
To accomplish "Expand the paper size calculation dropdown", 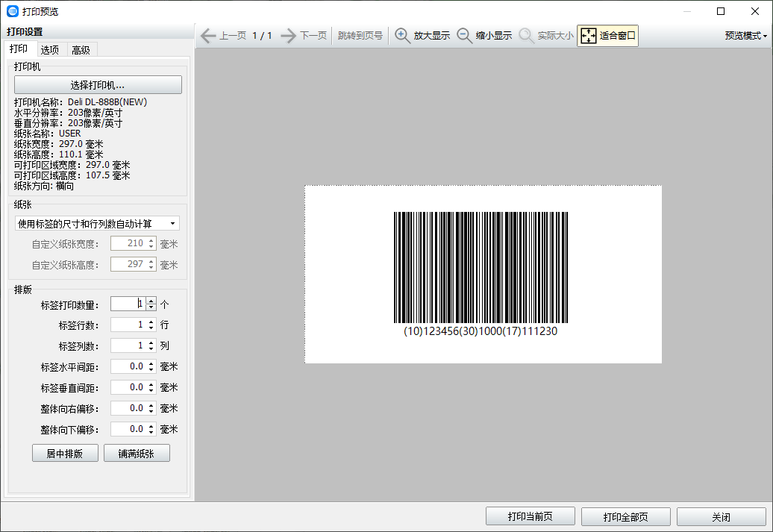I will pos(98,224).
